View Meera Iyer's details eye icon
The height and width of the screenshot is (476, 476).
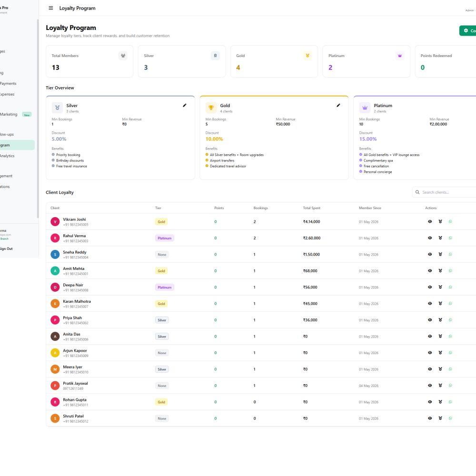(x=430, y=369)
